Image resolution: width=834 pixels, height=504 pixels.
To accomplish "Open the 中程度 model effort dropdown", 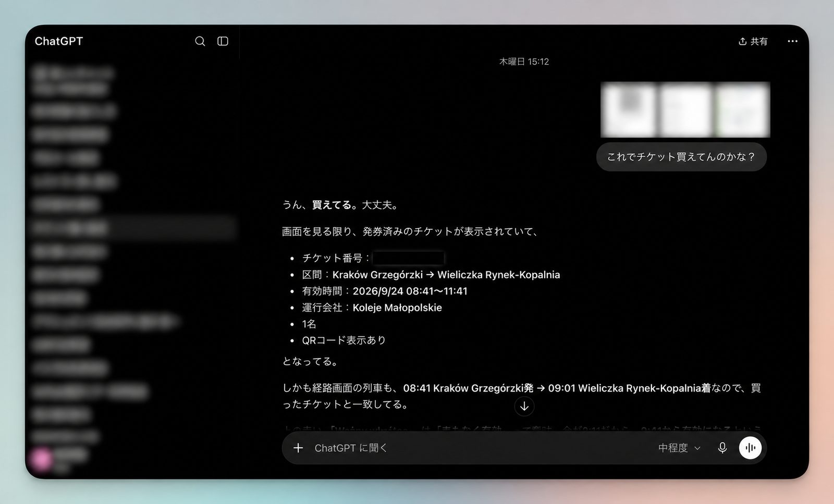I will 679,448.
